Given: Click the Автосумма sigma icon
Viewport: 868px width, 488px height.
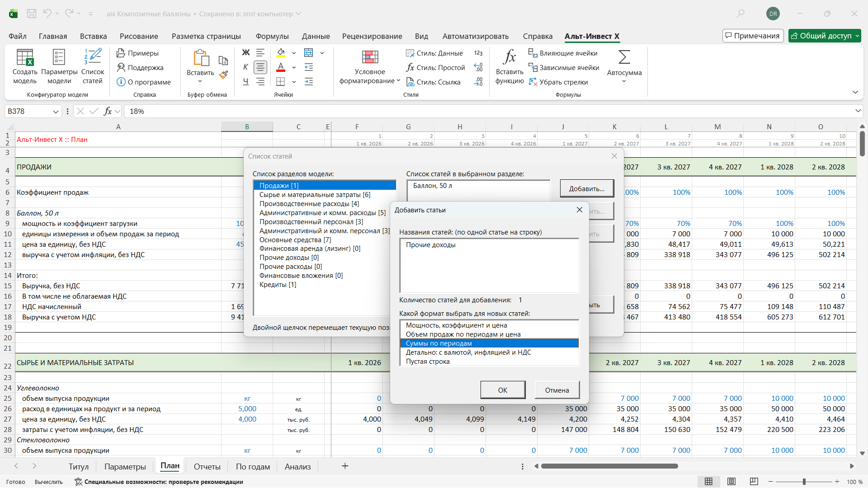Looking at the screenshot, I should 624,58.
